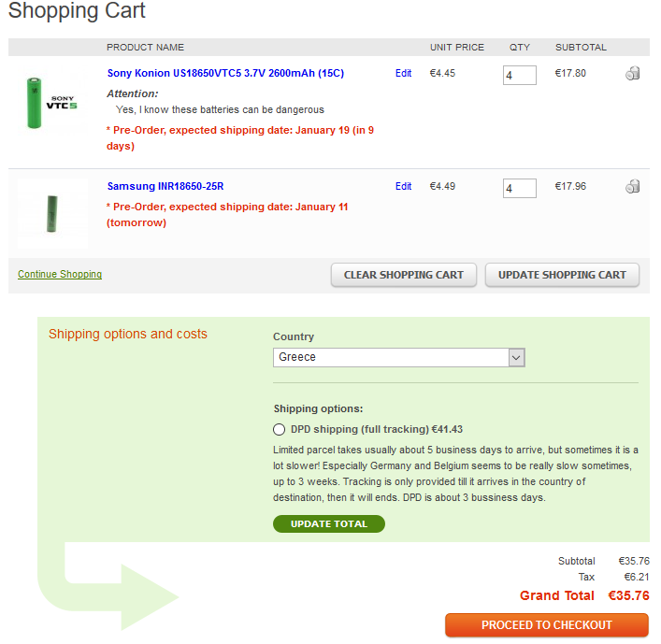Click Update Shopping Cart button
This screenshot has width=661, height=644.
562,275
